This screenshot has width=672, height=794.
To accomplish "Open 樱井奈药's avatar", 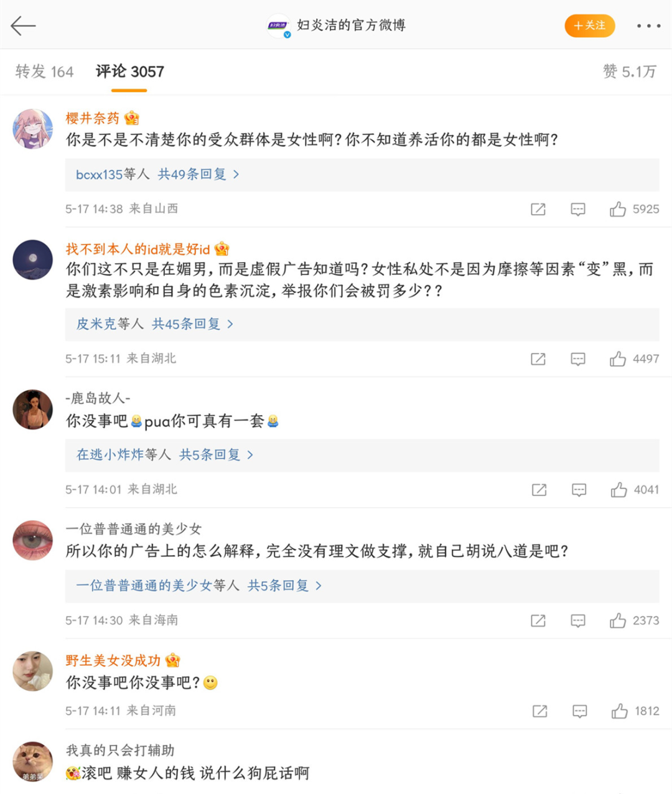I will (x=33, y=129).
